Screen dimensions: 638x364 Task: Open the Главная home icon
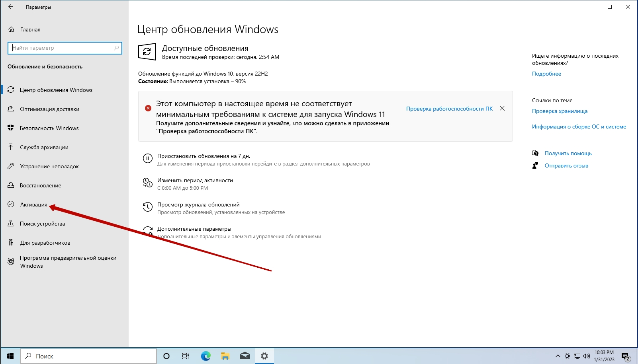[11, 29]
